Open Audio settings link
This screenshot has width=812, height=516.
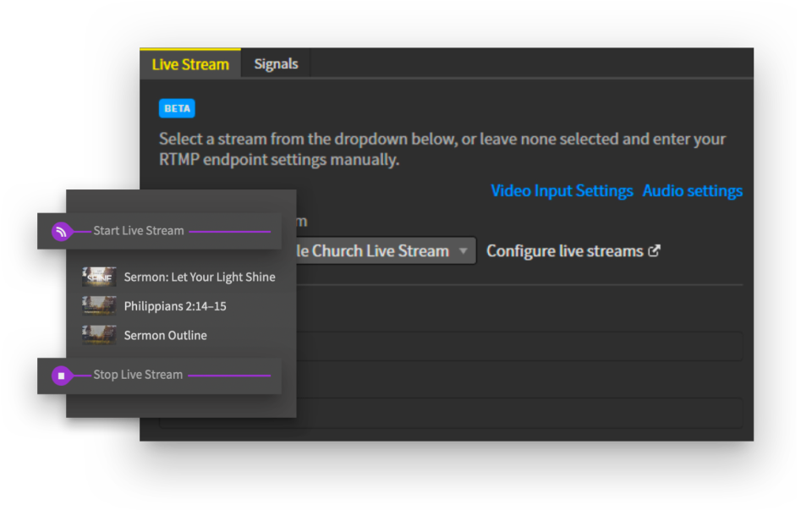tap(693, 190)
